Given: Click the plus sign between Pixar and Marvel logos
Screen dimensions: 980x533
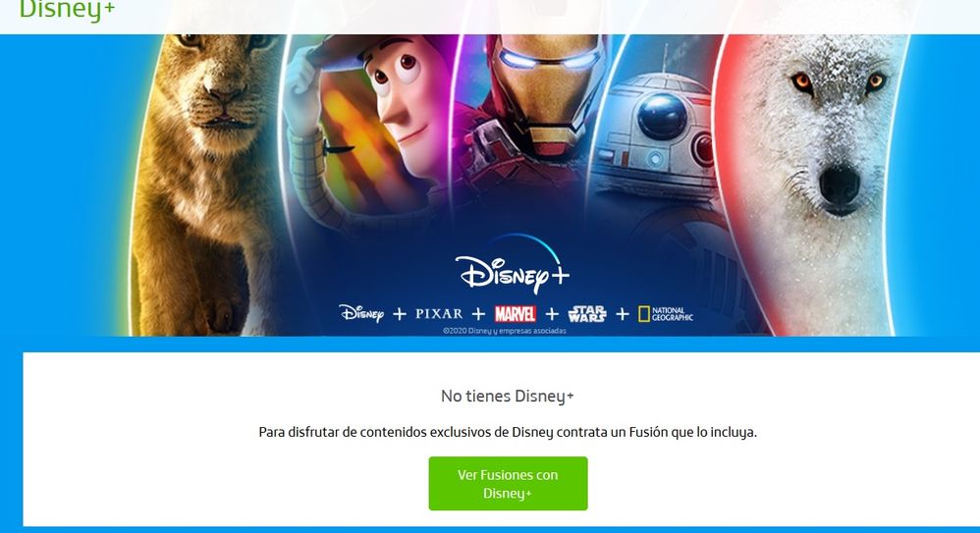Looking at the screenshot, I should click(479, 314).
